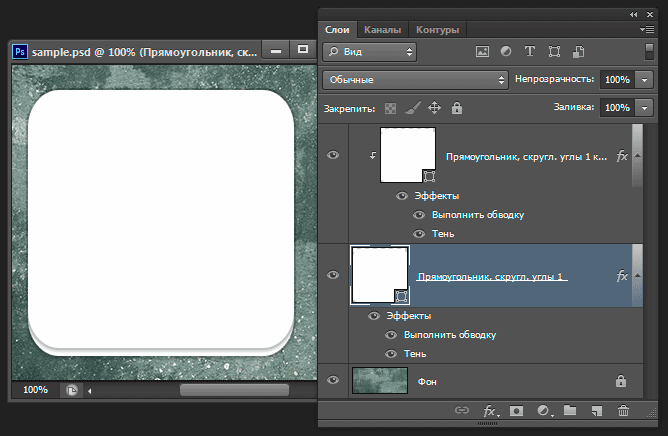The width and height of the screenshot is (668, 436).
Task: Open Непрозрачность slider dropdown arrow
Action: coord(644,80)
